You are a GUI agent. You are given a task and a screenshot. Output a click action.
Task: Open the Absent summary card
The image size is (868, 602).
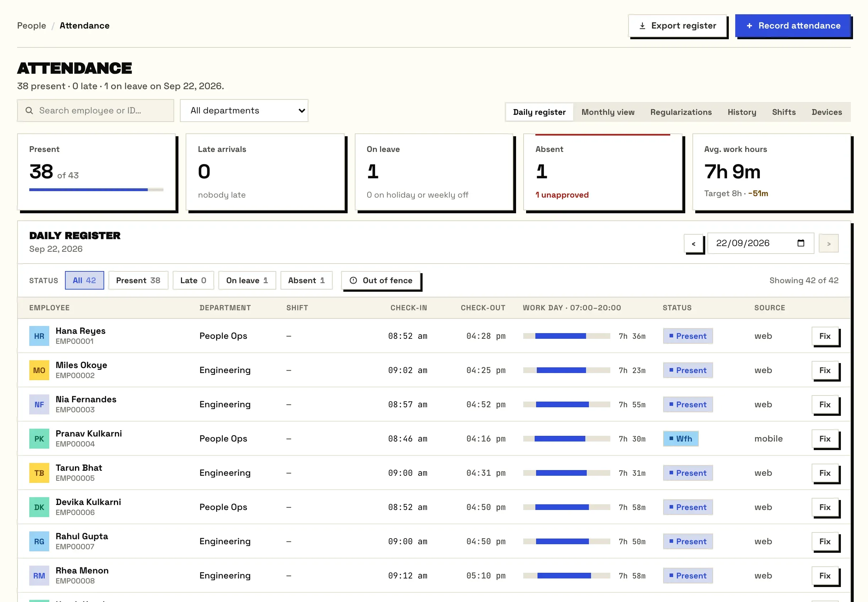coord(603,172)
